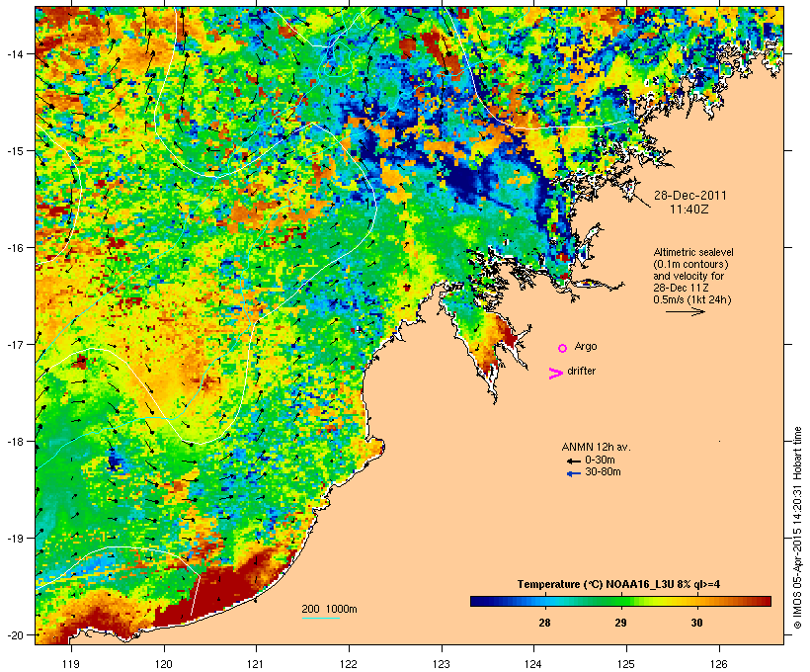
Task: Click the '0-30m' depth label
Action: click(x=600, y=460)
